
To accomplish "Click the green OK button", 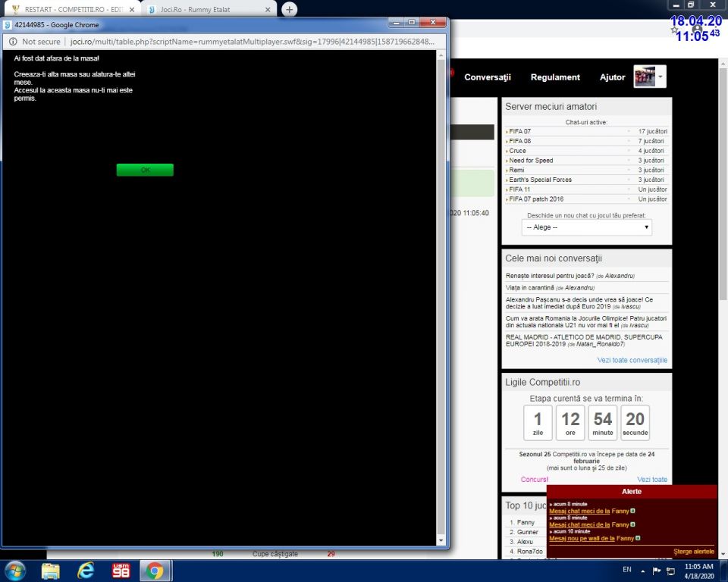I will pyautogui.click(x=145, y=170).
